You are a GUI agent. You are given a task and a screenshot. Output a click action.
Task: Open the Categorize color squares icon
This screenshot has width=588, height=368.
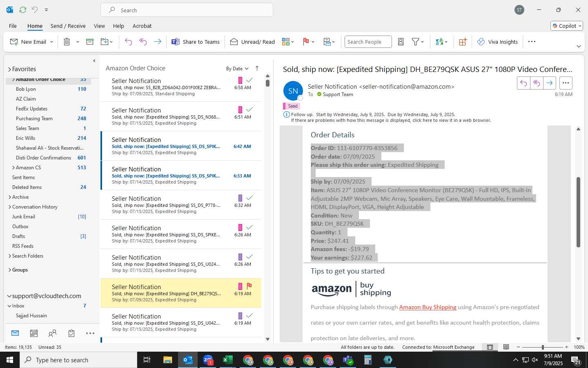(286, 42)
